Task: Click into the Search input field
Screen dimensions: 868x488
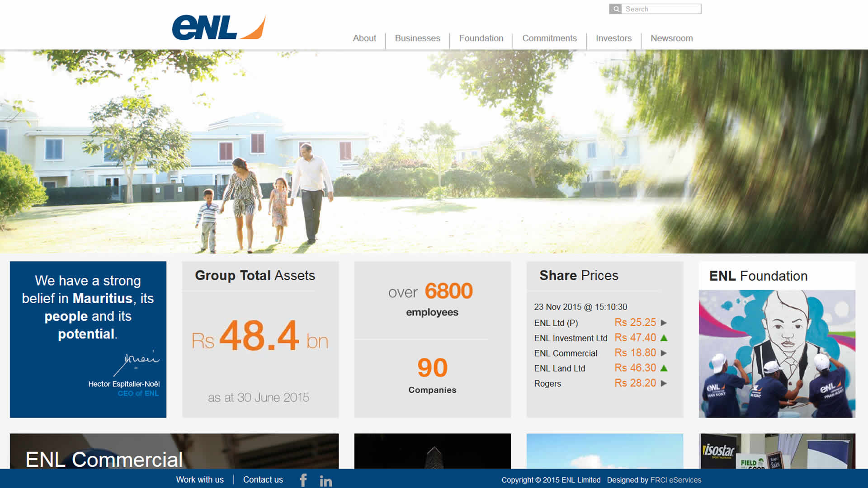Action: (x=661, y=9)
